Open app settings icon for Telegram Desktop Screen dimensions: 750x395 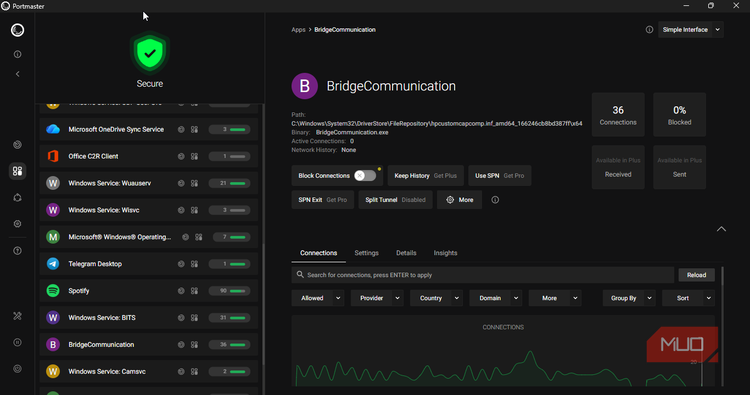point(194,264)
